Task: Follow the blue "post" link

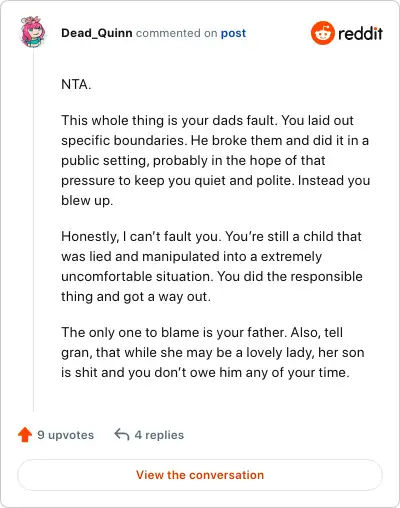Action: point(233,33)
